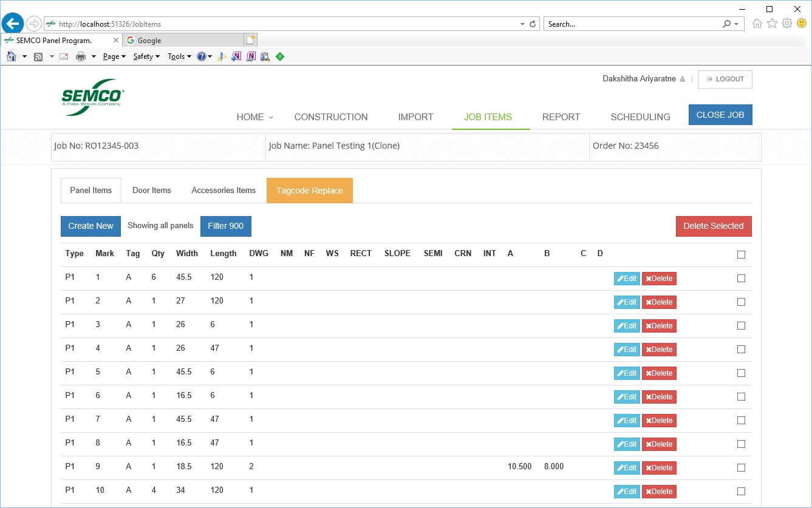
Task: Open the Safety dropdown in the command bar
Action: click(x=146, y=56)
